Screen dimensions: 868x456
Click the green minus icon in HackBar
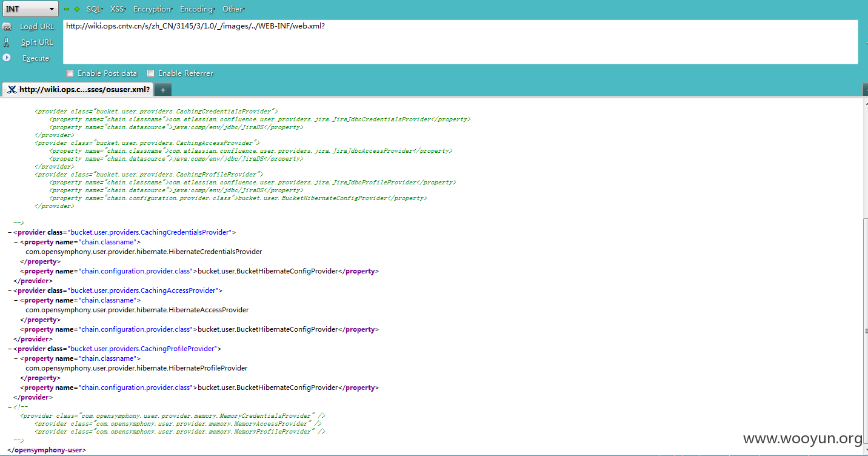pyautogui.click(x=67, y=9)
